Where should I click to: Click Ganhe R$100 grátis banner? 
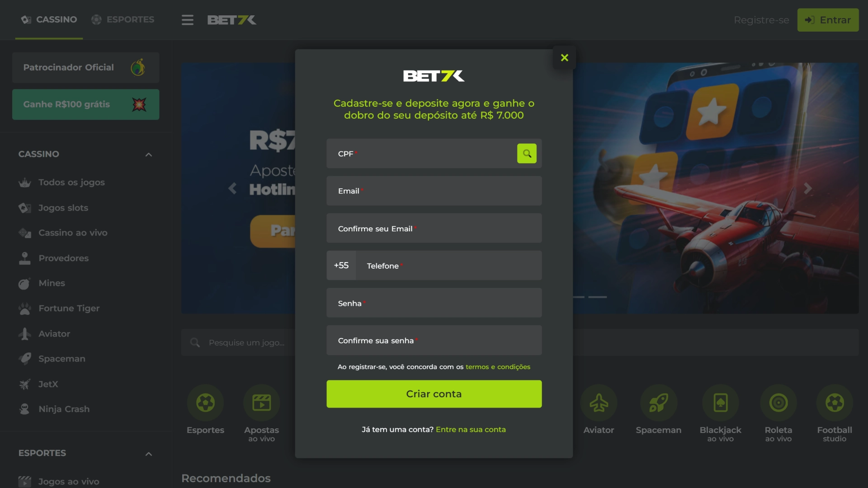point(85,104)
